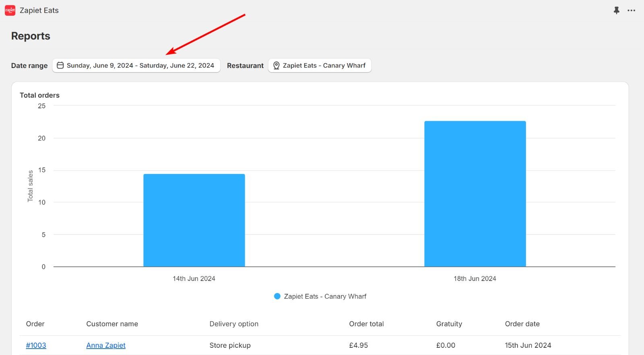Click the Order date column header
This screenshot has height=355, width=644.
click(522, 324)
